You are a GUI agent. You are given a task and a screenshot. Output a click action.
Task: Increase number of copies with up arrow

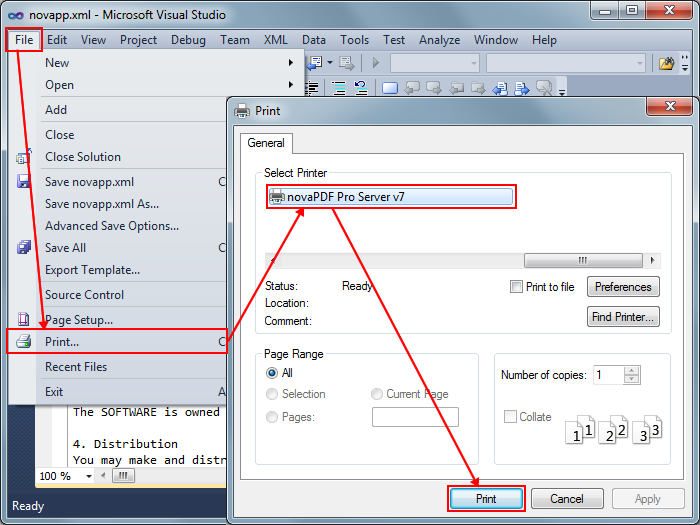(x=631, y=371)
